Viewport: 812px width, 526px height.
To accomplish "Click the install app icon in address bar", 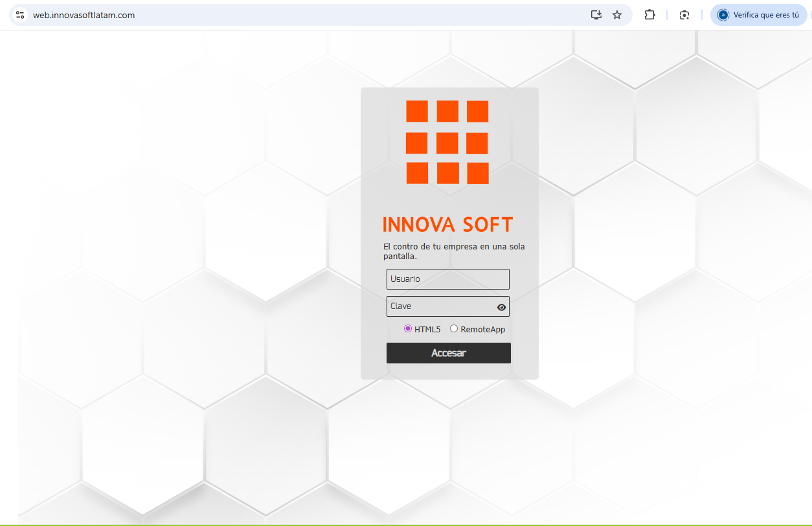I will [596, 15].
